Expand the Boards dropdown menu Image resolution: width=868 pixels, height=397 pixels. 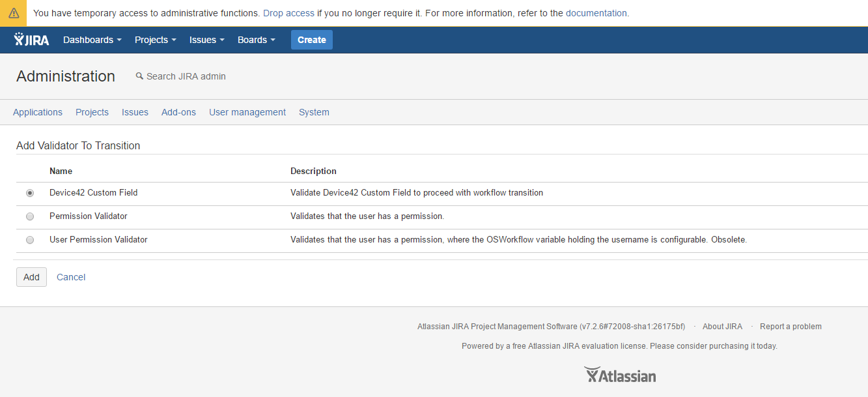257,40
